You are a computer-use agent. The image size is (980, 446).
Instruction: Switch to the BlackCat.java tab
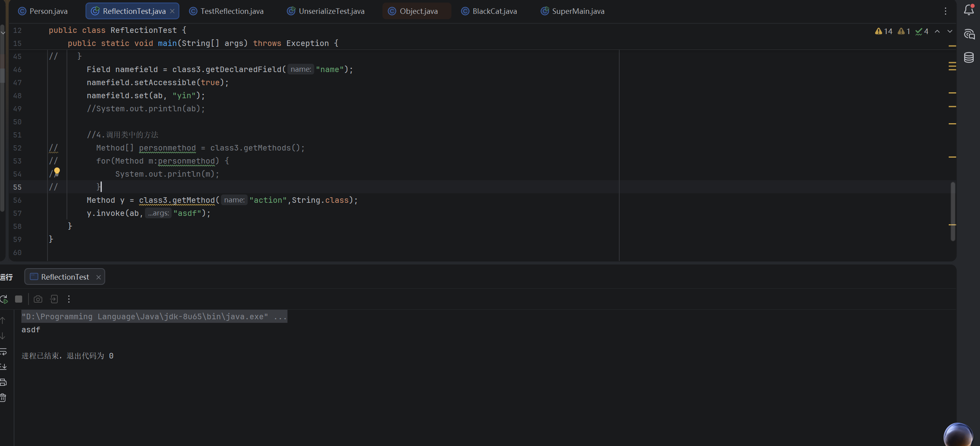pos(489,11)
